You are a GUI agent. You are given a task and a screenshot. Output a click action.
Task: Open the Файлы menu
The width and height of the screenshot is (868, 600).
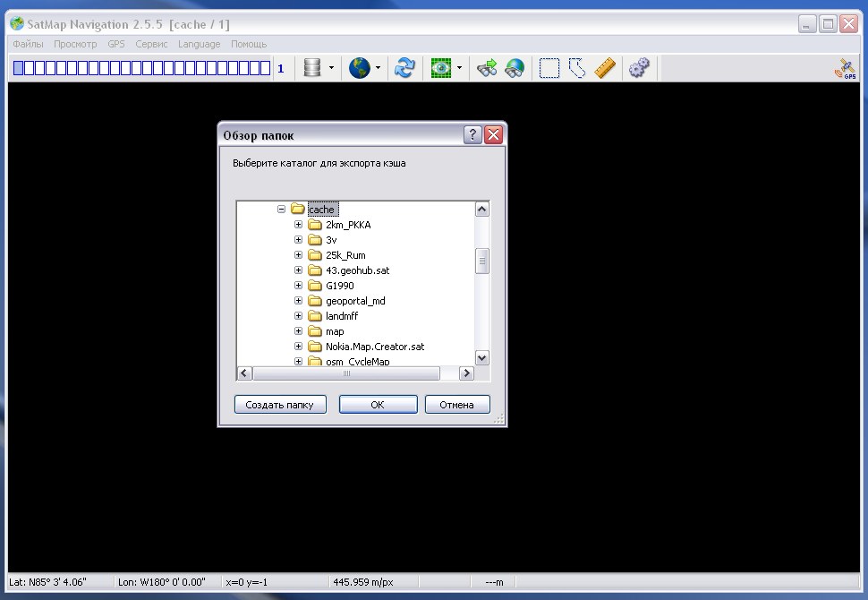point(28,44)
